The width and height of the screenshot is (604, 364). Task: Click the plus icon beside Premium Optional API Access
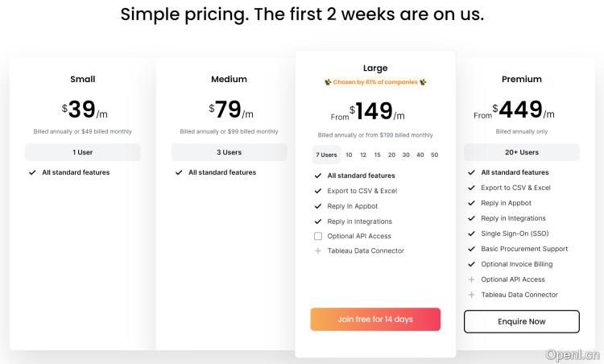point(471,279)
